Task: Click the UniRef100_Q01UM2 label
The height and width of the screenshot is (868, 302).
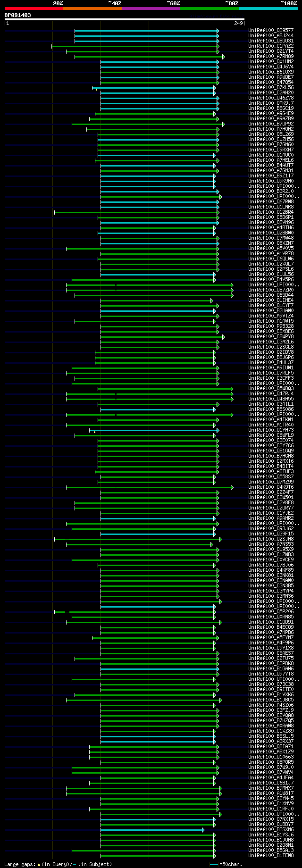Action: coord(271,61)
